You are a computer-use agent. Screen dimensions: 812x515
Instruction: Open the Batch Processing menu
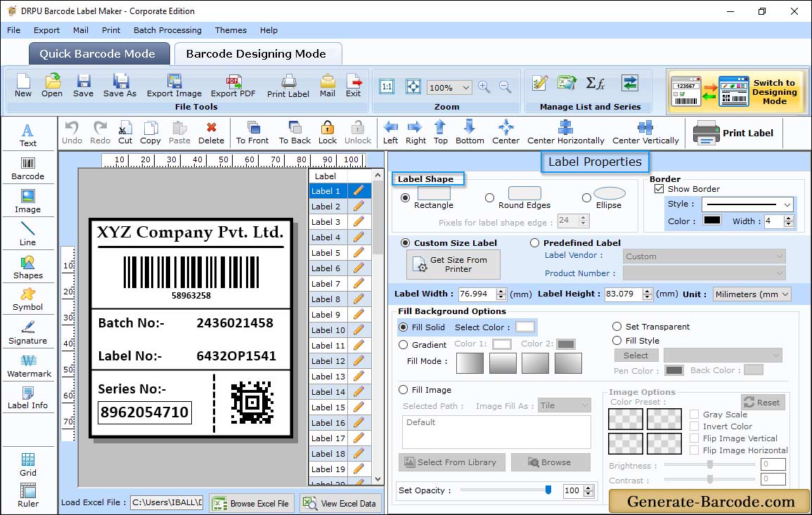(x=167, y=30)
